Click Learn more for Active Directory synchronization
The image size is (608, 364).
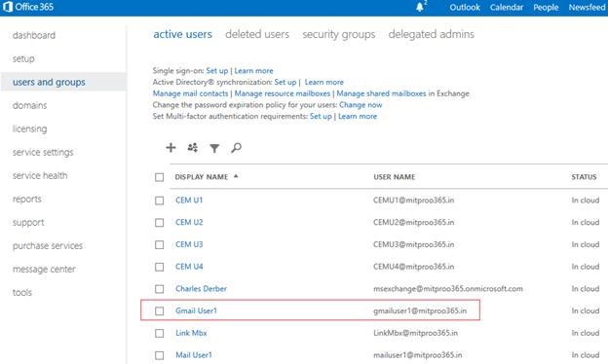coord(324,82)
